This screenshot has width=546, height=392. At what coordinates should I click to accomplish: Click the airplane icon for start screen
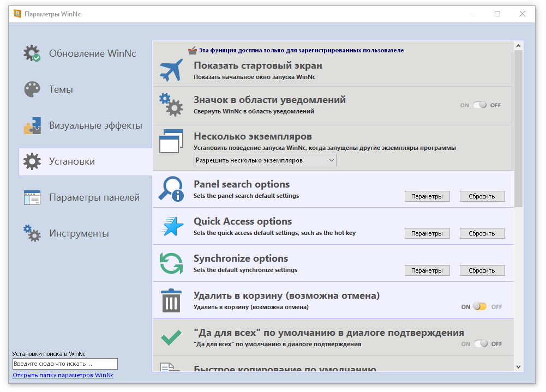point(171,70)
